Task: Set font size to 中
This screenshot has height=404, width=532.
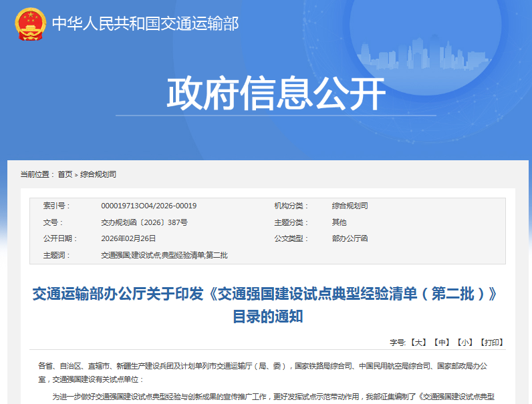Action: pyautogui.click(x=441, y=343)
